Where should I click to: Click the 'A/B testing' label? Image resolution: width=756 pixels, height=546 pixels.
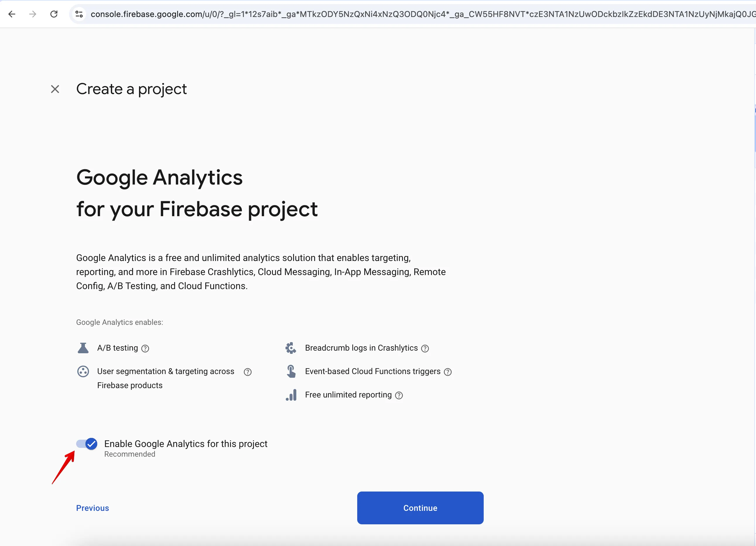[117, 348]
